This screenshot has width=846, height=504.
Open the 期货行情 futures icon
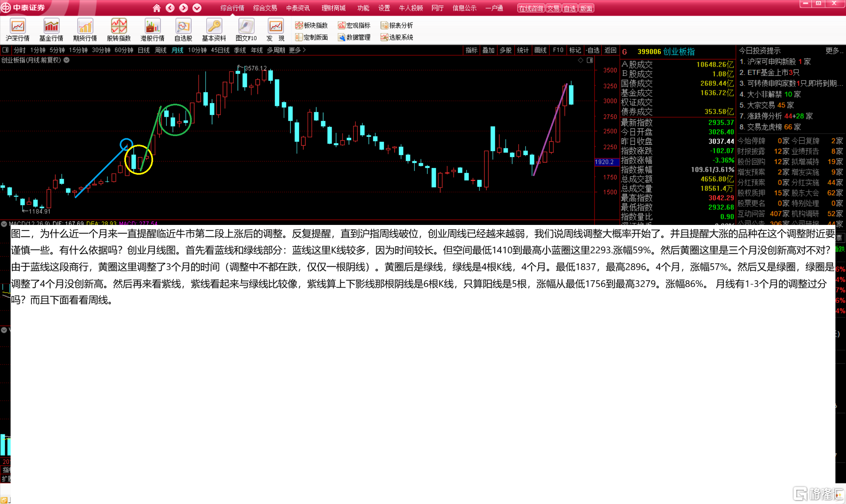85,26
